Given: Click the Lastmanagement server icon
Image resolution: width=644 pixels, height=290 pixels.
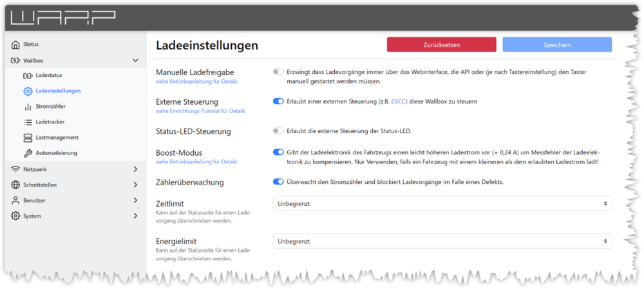Looking at the screenshot, I should 28,137.
